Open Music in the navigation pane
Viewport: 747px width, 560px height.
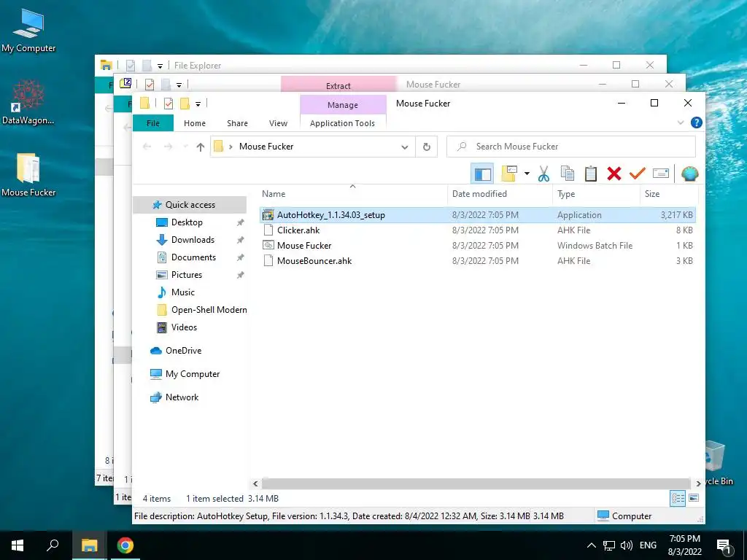point(183,292)
